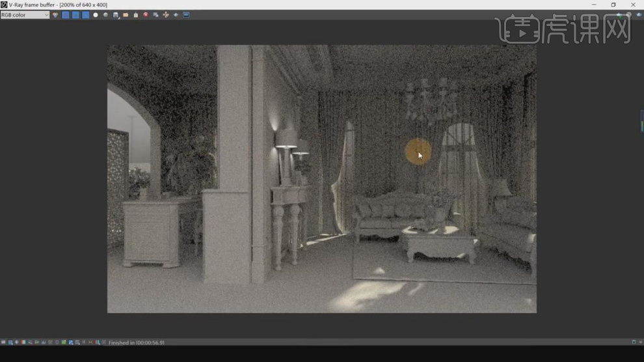The width and height of the screenshot is (644, 362).
Task: Toggle the green channel view
Action: 75,15
